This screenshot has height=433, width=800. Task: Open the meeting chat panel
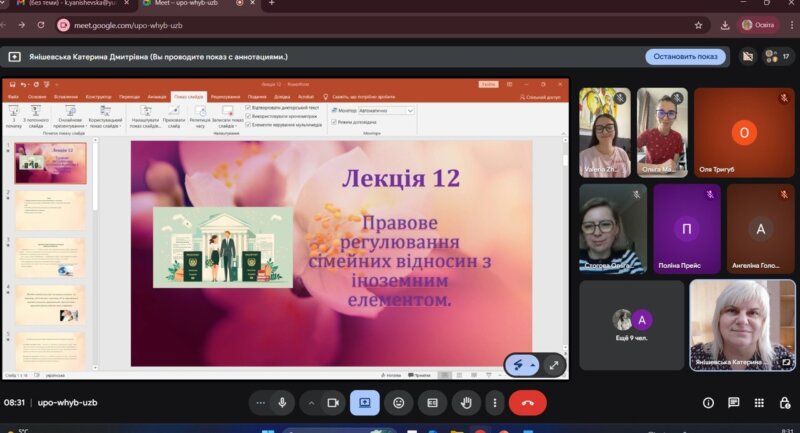click(734, 403)
